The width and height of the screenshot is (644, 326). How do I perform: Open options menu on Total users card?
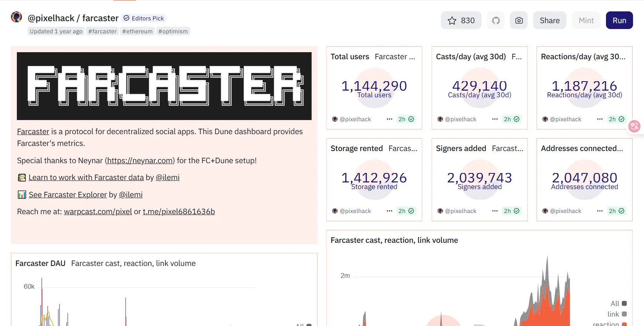pyautogui.click(x=389, y=119)
